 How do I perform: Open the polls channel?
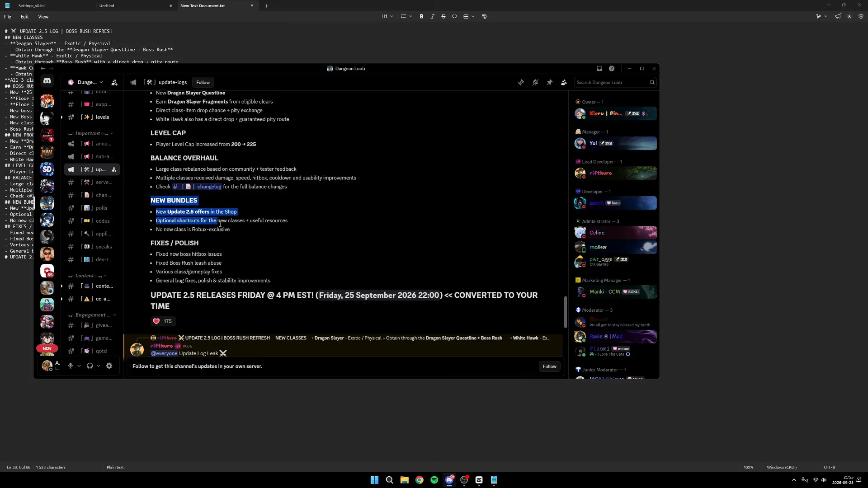point(92,208)
